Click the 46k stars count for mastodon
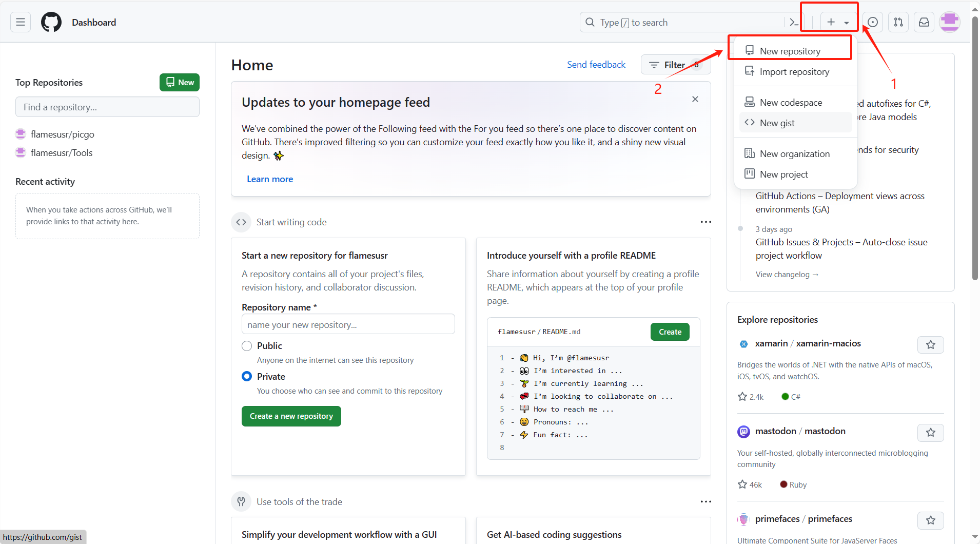 [750, 484]
